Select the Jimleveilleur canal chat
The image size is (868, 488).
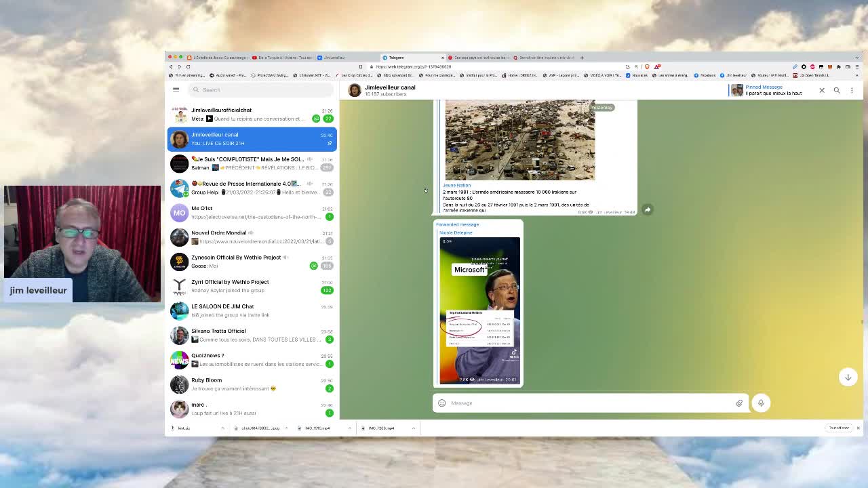(x=252, y=138)
